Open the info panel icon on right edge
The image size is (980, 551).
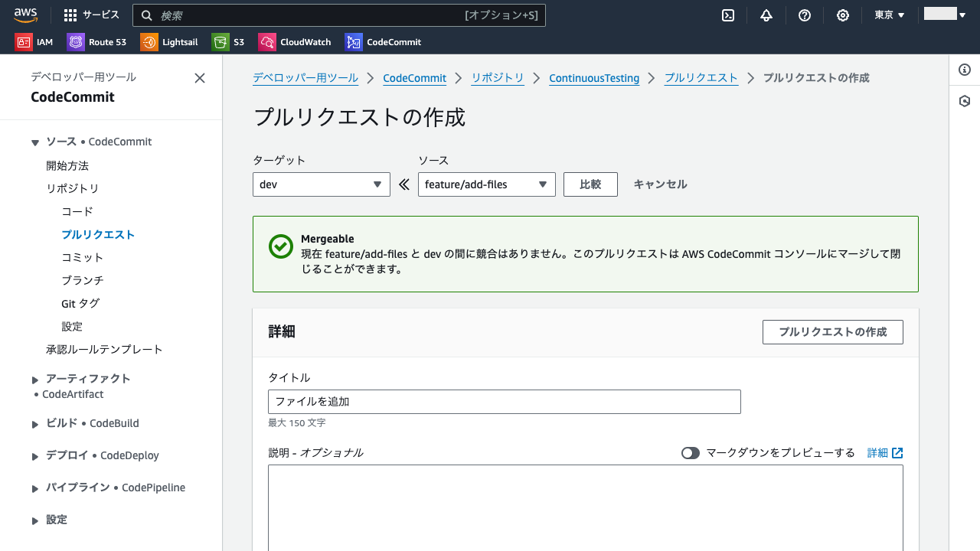pos(965,70)
